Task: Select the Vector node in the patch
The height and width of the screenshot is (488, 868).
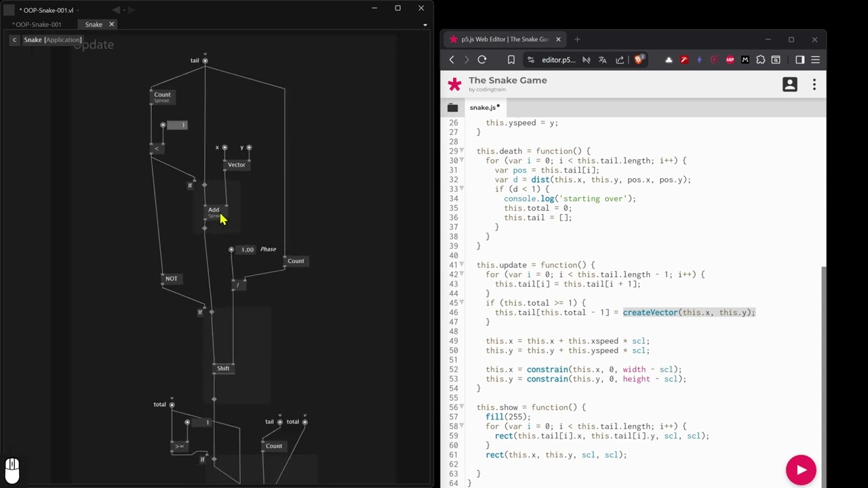Action: tap(236, 165)
